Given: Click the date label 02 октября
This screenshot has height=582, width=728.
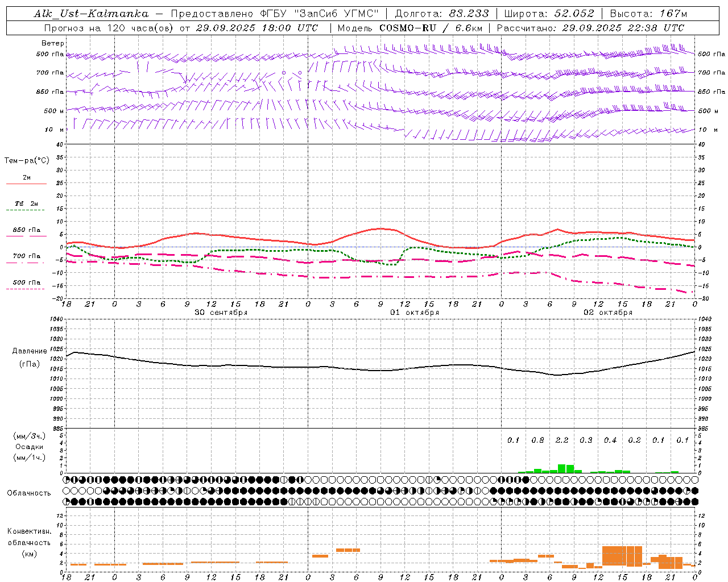Looking at the screenshot, I should 608,313.
